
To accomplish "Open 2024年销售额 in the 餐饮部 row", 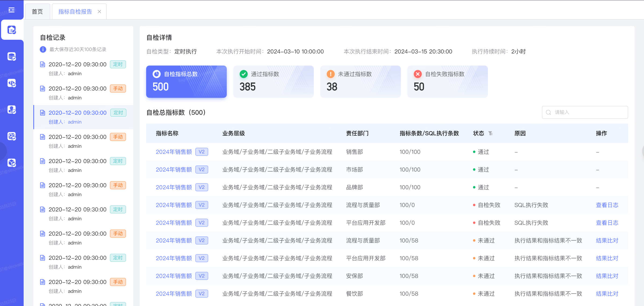I will (x=174, y=294).
